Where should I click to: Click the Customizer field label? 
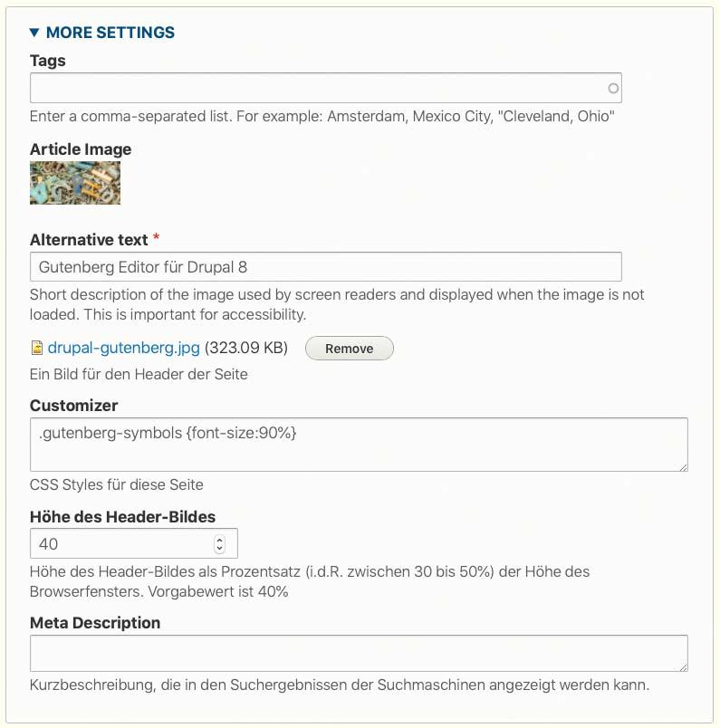pyautogui.click(x=74, y=406)
